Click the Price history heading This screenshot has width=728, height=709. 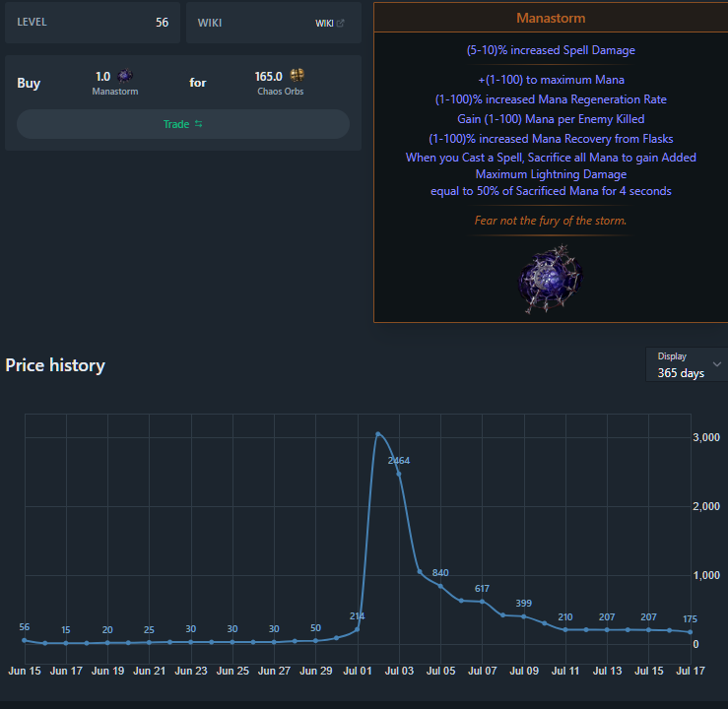point(55,365)
